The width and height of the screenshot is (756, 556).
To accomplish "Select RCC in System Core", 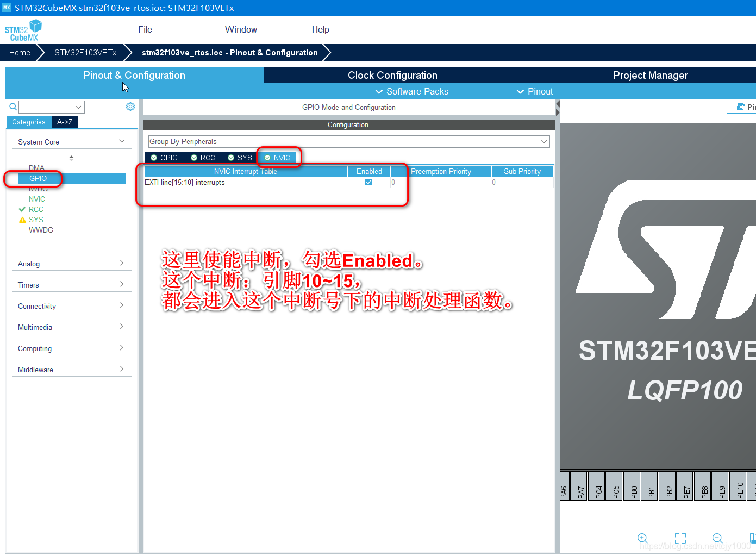I will tap(36, 209).
